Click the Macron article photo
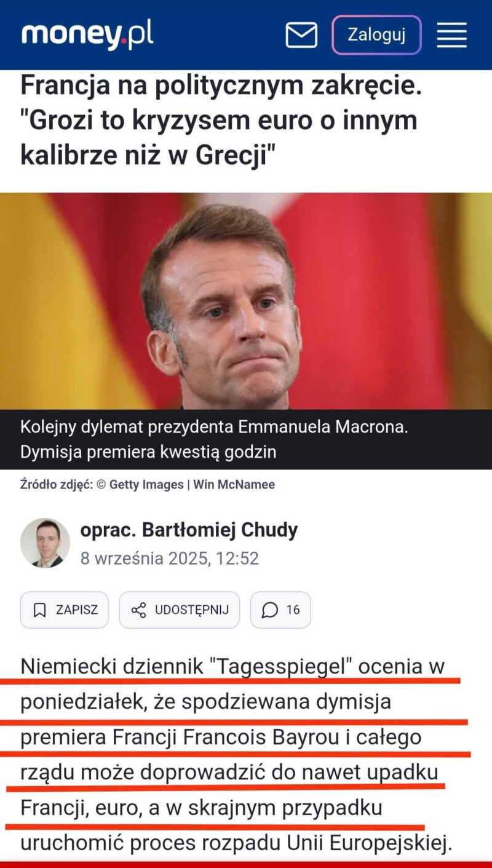This screenshot has width=492, height=868. (x=246, y=301)
